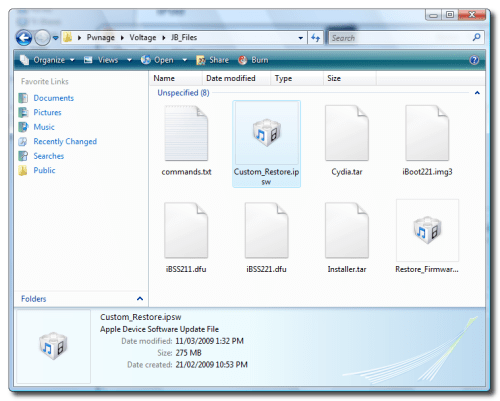Open the Views dropdown arrow
This screenshot has width=500, height=401.
129,60
